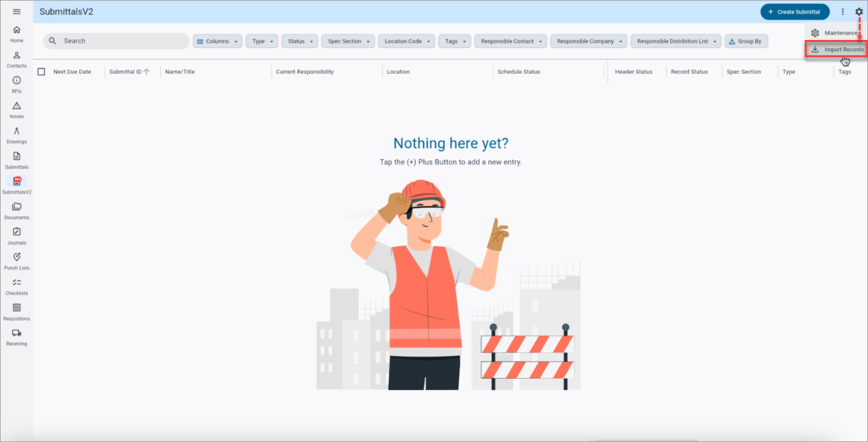Open the three-dot more options menu

pyautogui.click(x=843, y=12)
